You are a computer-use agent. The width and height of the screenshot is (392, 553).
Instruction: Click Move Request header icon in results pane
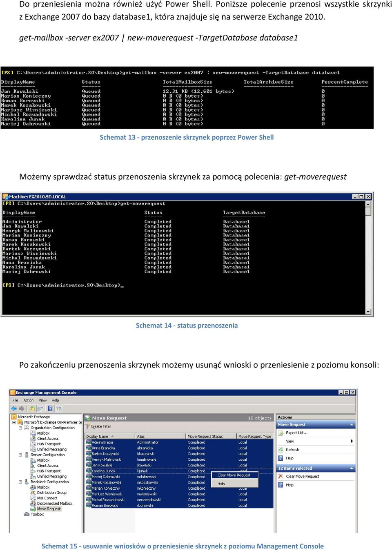[87, 418]
